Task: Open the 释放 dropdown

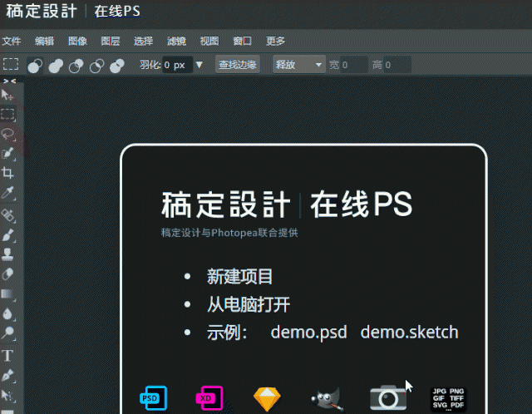Action: tap(299, 65)
